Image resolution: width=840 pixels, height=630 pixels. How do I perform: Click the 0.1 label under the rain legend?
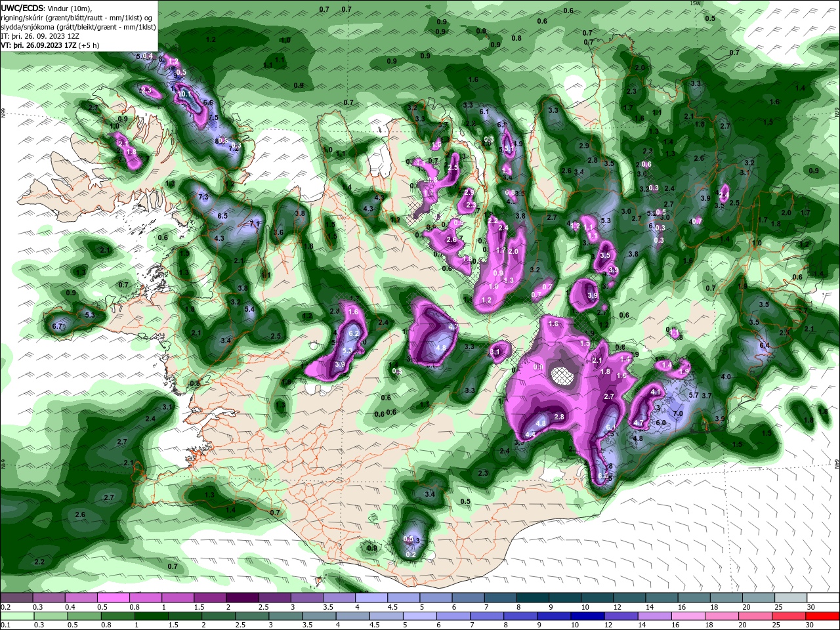click(x=5, y=625)
